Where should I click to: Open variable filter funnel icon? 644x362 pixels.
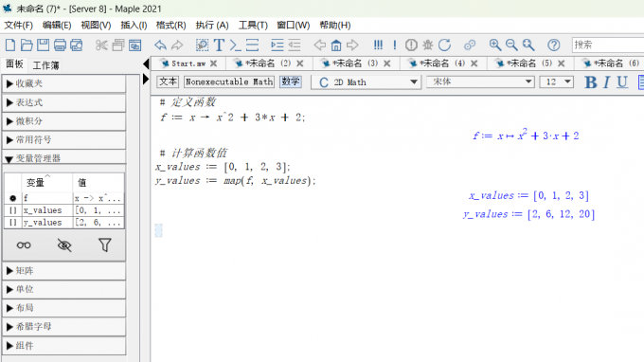pyautogui.click(x=105, y=245)
